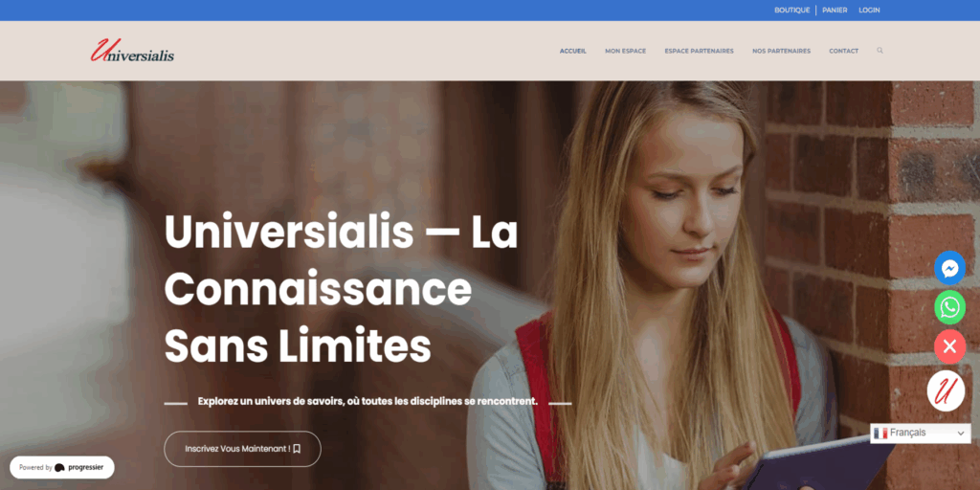This screenshot has height=490, width=980.
Task: Select Nos Partenaires in navigation
Action: tap(781, 52)
